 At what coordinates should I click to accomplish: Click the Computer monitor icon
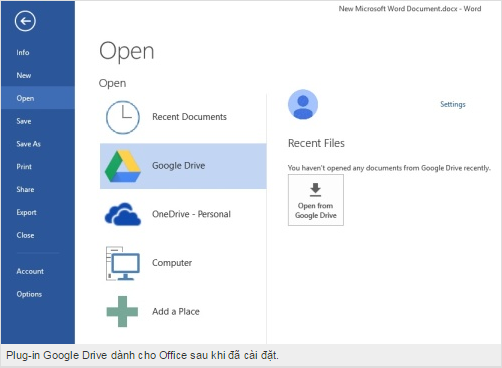(123, 263)
